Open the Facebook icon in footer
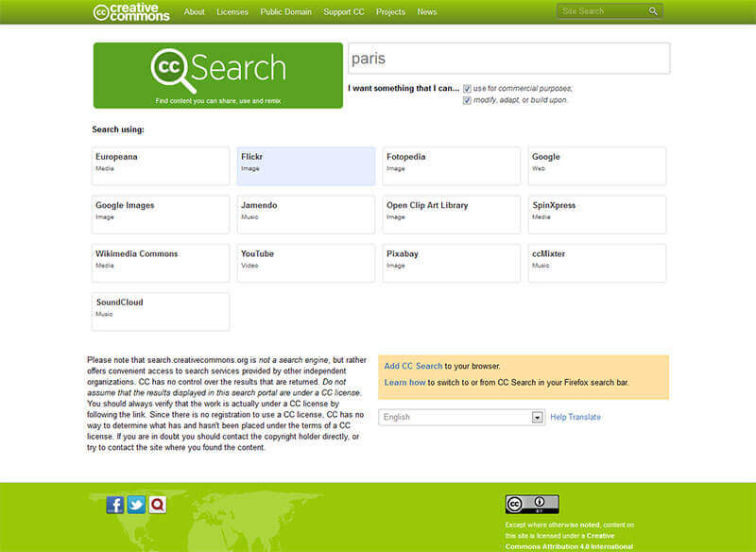The image size is (756, 552). point(114,505)
